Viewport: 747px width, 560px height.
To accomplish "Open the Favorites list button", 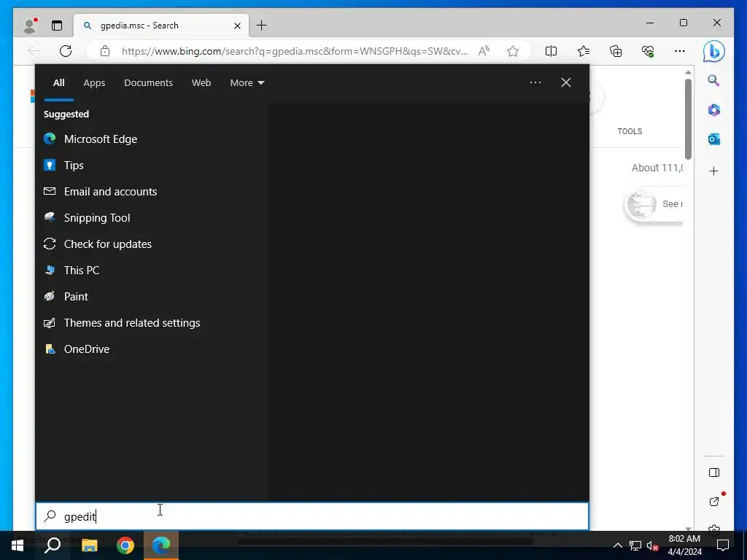I will click(x=583, y=51).
